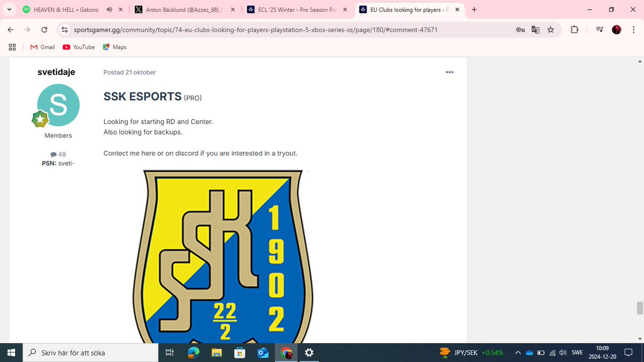
Task: Open the Maps bookmark
Action: [114, 47]
